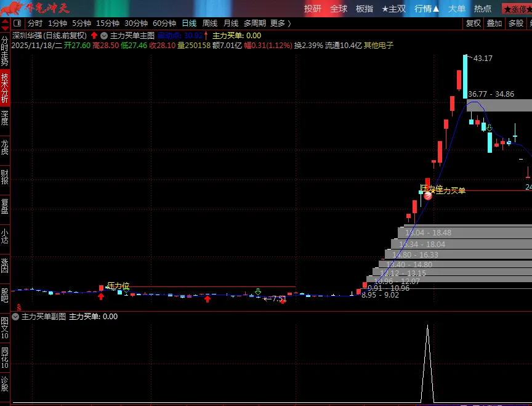This screenshot has height=406, width=532.
Task: Expand the 主力买单副图 indicator dropdown
Action: coord(15,317)
